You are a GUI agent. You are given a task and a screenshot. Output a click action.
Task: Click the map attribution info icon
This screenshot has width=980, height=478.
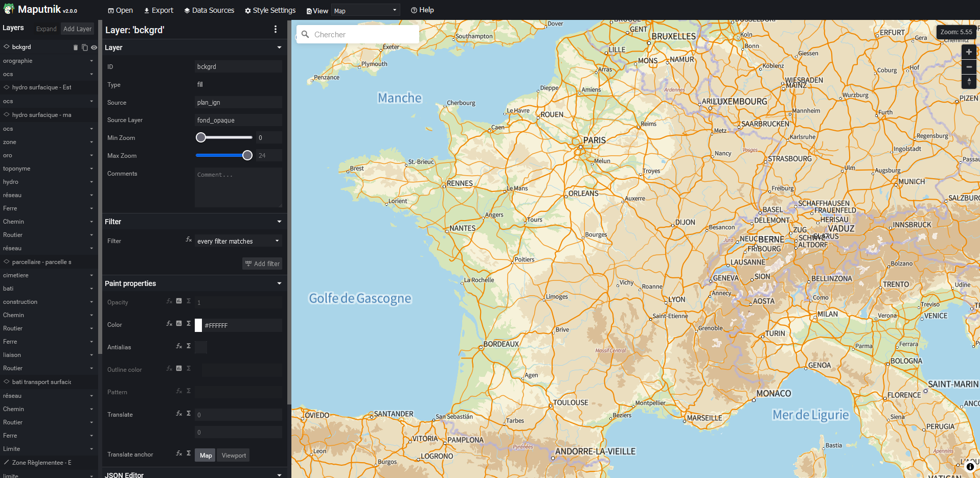point(970,467)
